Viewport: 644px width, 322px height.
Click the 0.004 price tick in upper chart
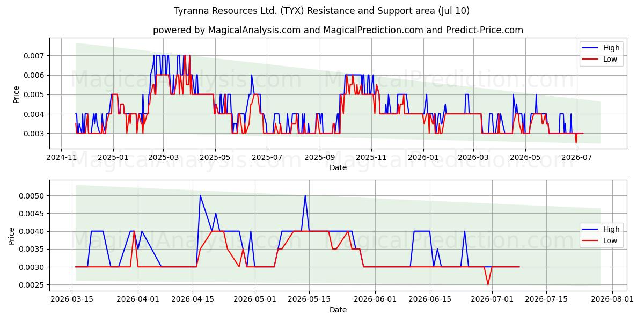pos(35,114)
